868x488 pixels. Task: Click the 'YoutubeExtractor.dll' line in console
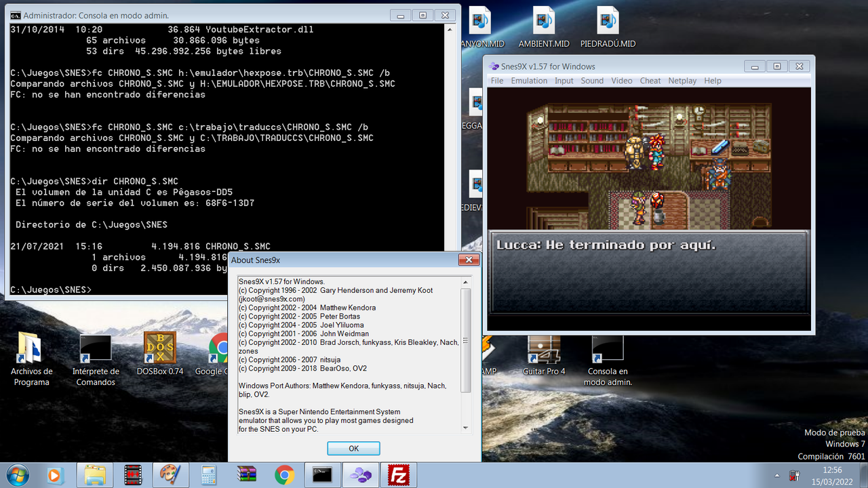click(162, 29)
